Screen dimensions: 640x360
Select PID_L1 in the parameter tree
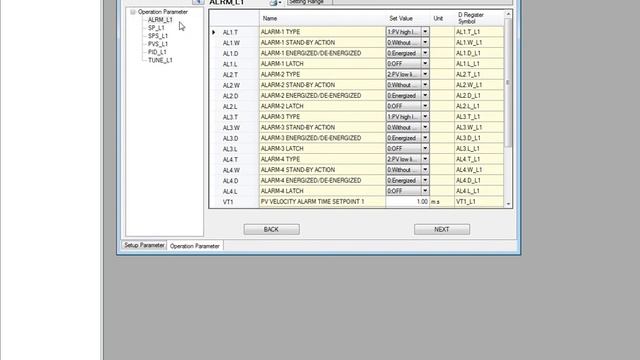tap(157, 52)
